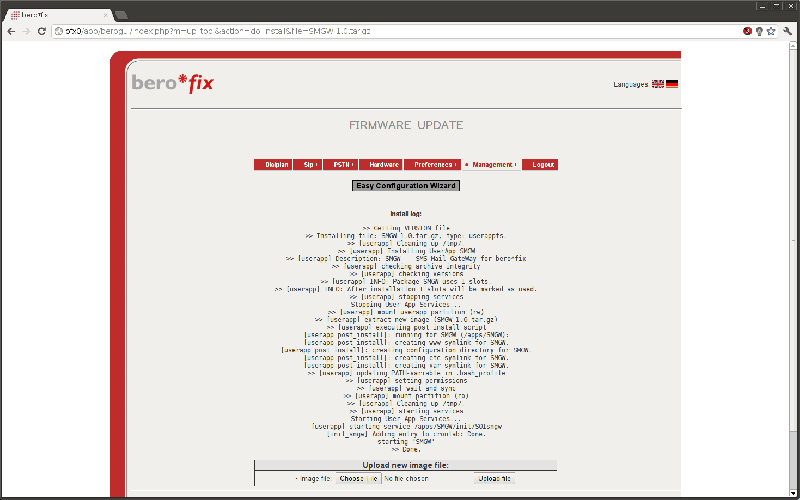Expand the Sip menu

point(308,165)
